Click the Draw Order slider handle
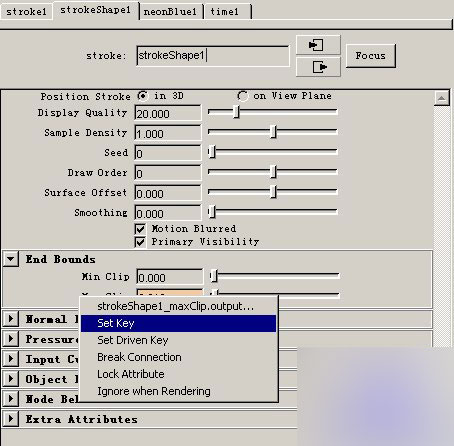The width and height of the screenshot is (454, 446). click(x=273, y=172)
